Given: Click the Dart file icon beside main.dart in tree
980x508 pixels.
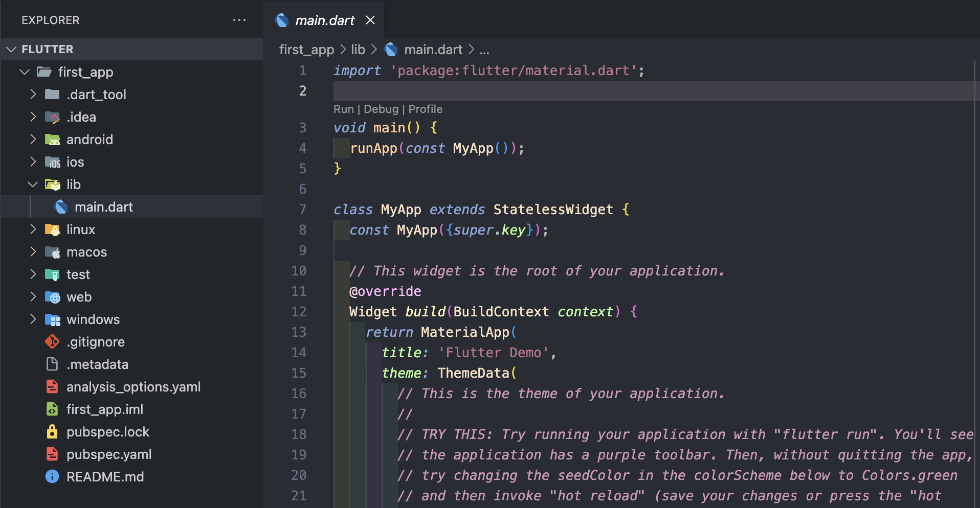Looking at the screenshot, I should 61,207.
